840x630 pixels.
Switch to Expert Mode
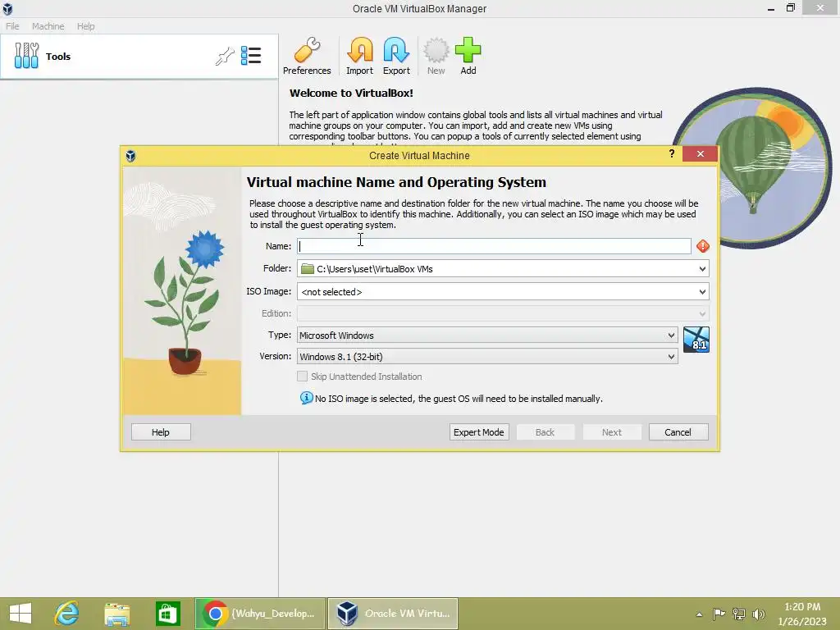tap(479, 432)
